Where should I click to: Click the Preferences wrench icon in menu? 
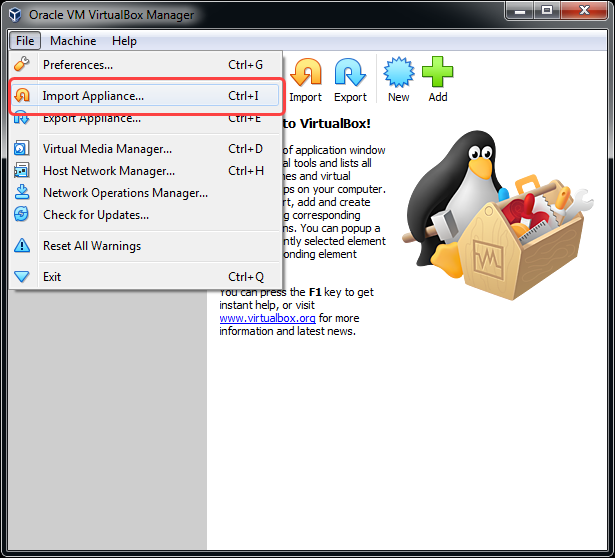point(22,65)
